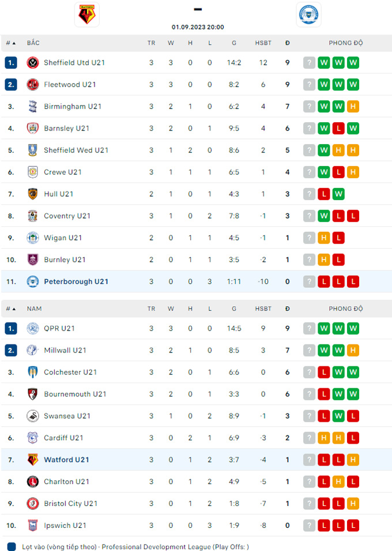Viewport: 392px width, 551px height.
Task: Click the sort arrow beside # in BẮC table
Action: [16, 43]
